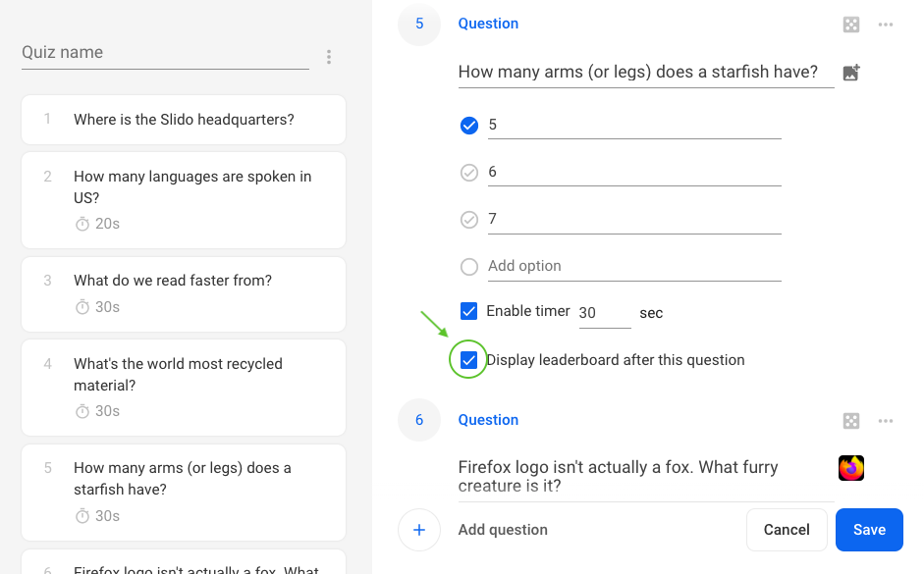Image resolution: width=924 pixels, height=574 pixels.
Task: Click the 20s timer text on card 2
Action: coord(107,224)
